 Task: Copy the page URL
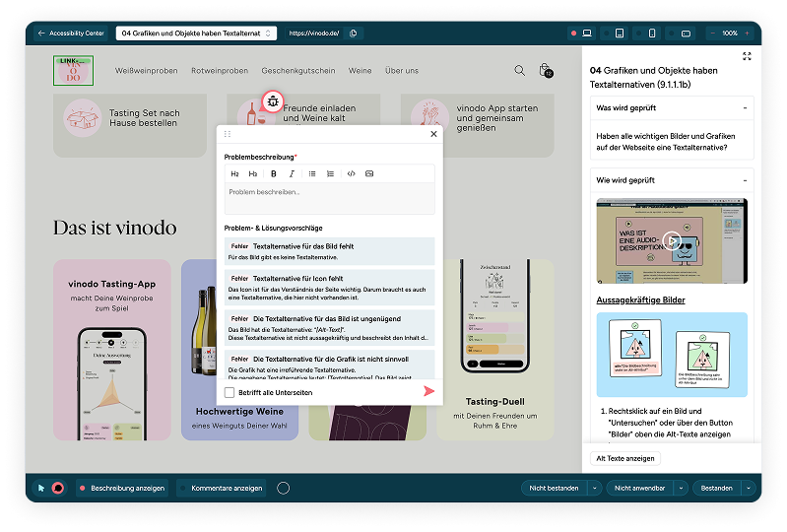pyautogui.click(x=354, y=33)
